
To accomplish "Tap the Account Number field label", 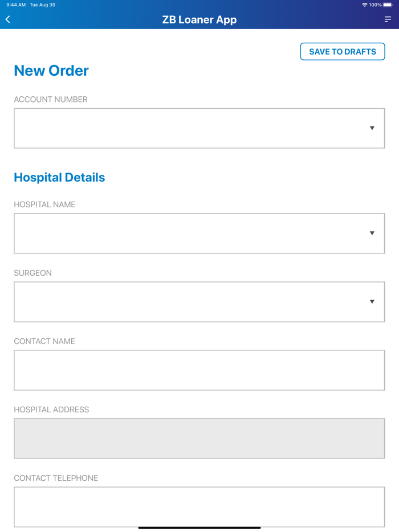I will 51,99.
